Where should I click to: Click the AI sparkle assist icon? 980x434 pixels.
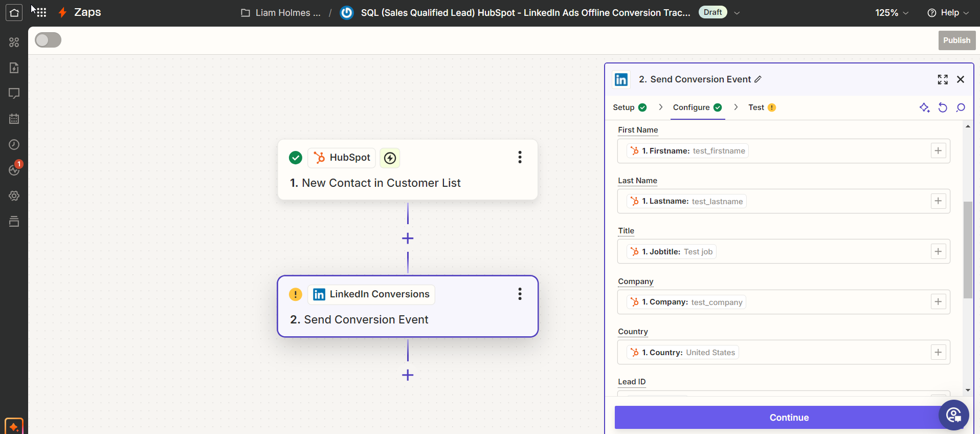point(924,107)
